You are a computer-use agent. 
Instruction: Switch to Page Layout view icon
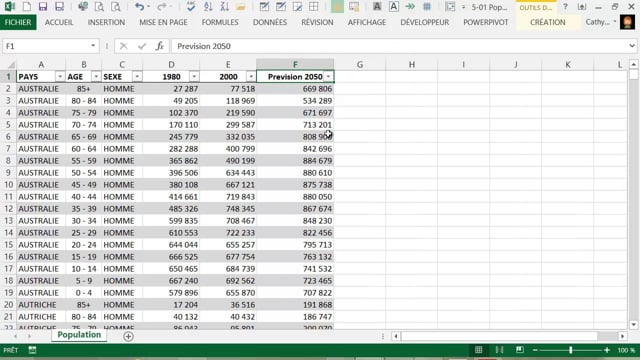coord(499,350)
